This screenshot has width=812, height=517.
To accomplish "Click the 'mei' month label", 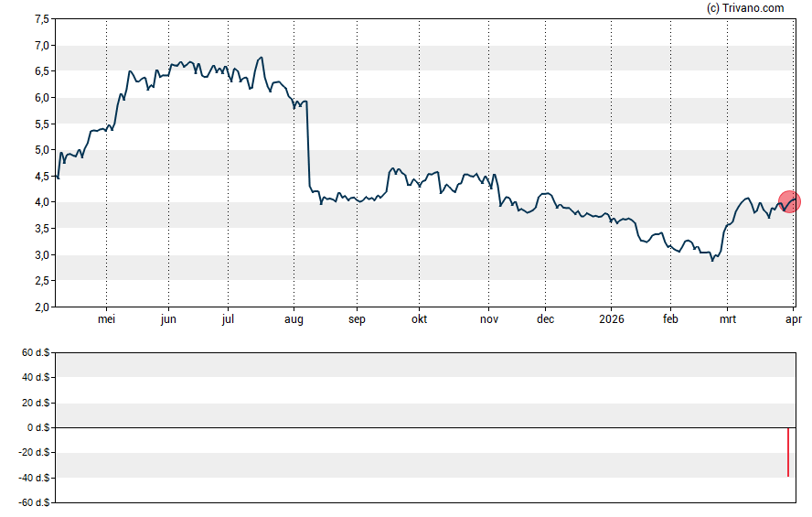I will 107,319.
